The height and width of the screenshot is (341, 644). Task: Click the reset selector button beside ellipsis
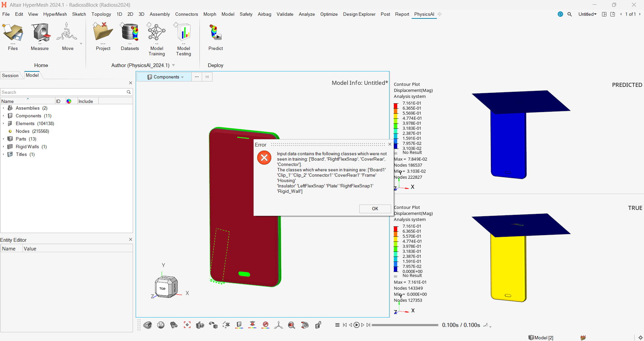[207, 77]
